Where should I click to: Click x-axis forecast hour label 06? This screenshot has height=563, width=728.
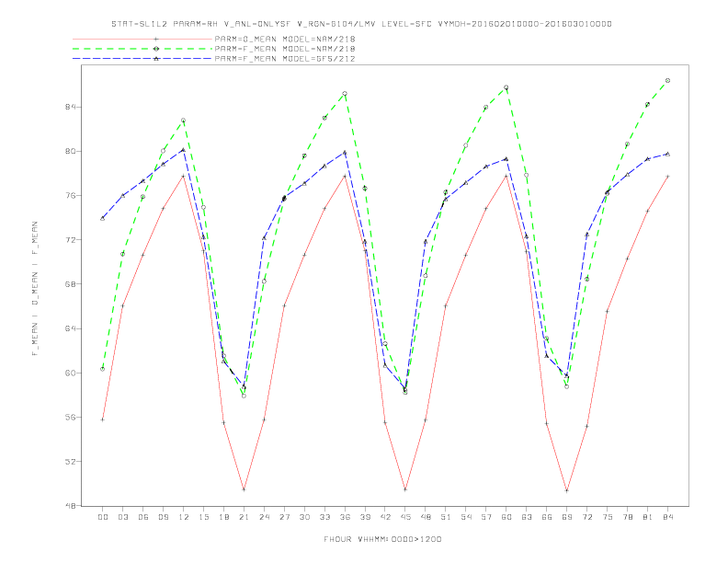[143, 517]
